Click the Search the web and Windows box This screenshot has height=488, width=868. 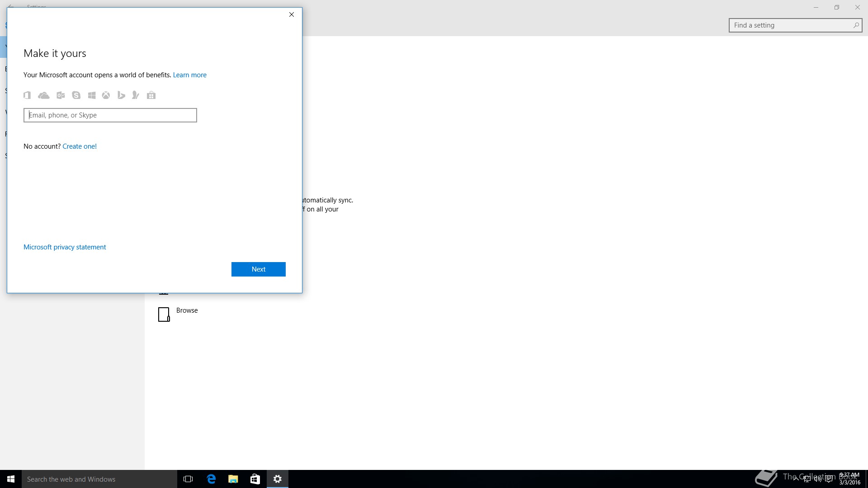pyautogui.click(x=99, y=479)
